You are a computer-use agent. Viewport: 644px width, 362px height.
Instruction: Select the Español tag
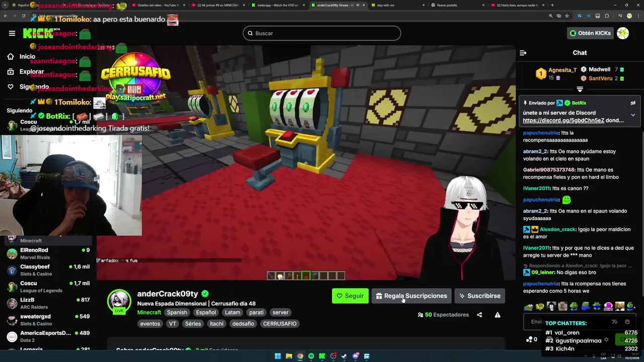coord(206,312)
